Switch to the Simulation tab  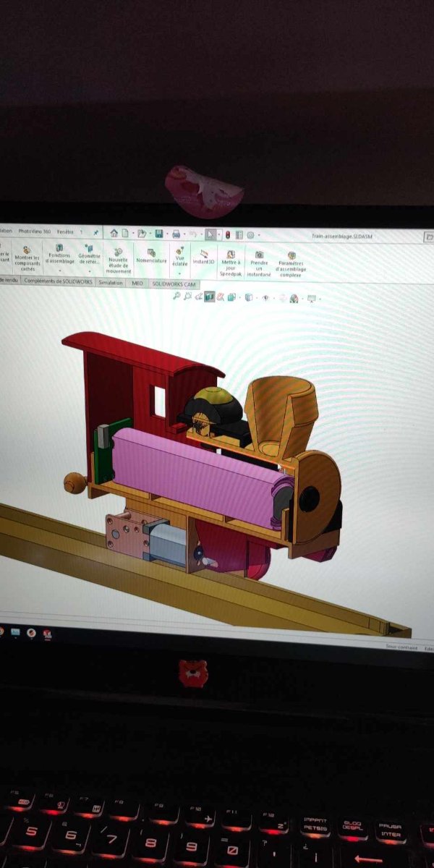coord(111,283)
